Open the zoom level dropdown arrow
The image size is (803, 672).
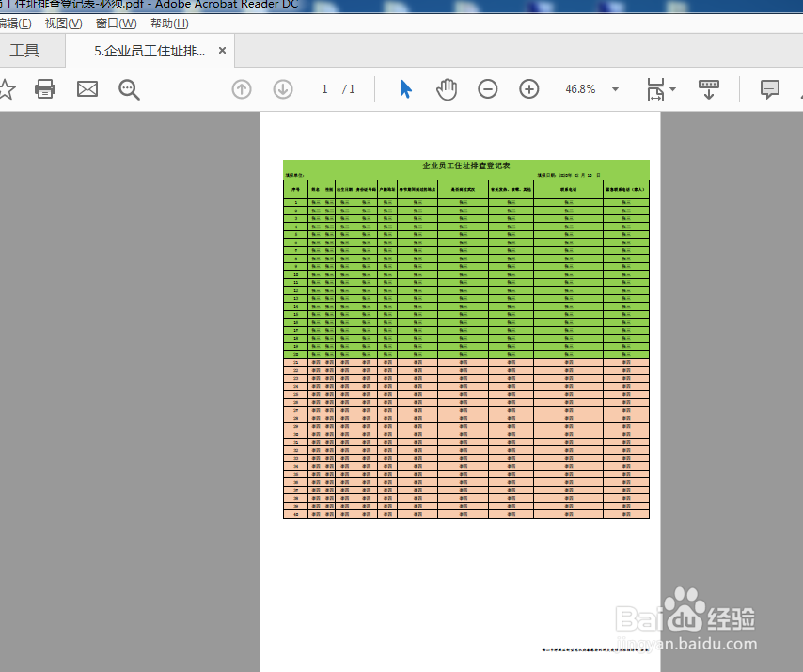(616, 89)
